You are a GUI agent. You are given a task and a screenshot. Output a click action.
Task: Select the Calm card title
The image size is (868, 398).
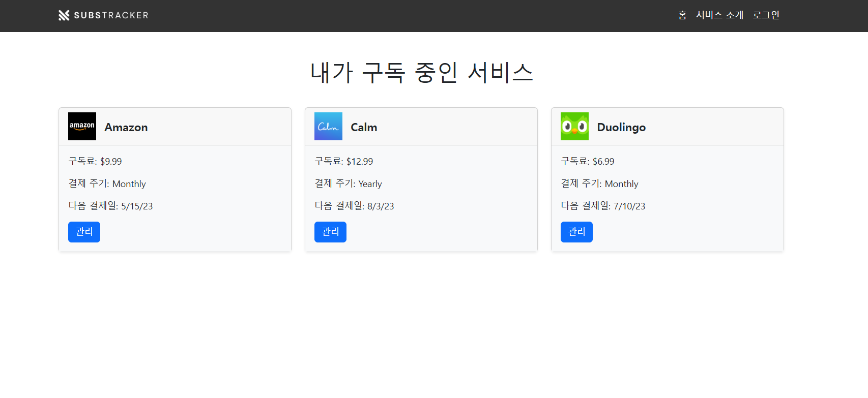[364, 127]
